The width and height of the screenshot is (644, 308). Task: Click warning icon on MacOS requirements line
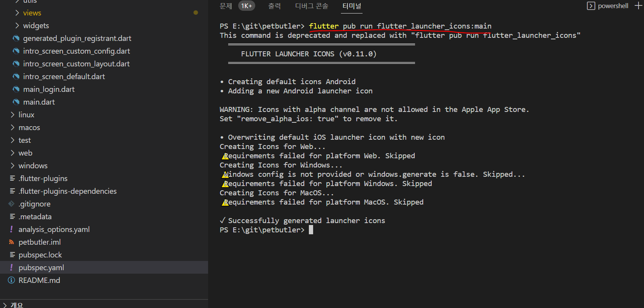[225, 202]
